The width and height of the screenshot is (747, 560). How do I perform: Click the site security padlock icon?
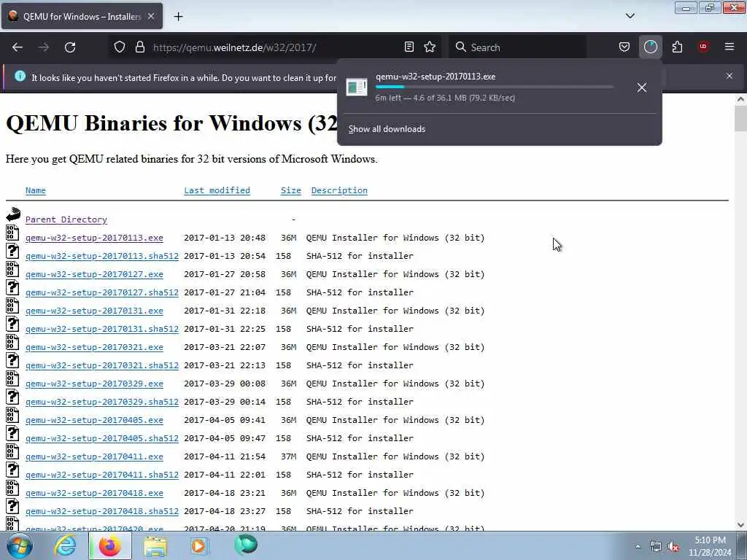tap(139, 47)
